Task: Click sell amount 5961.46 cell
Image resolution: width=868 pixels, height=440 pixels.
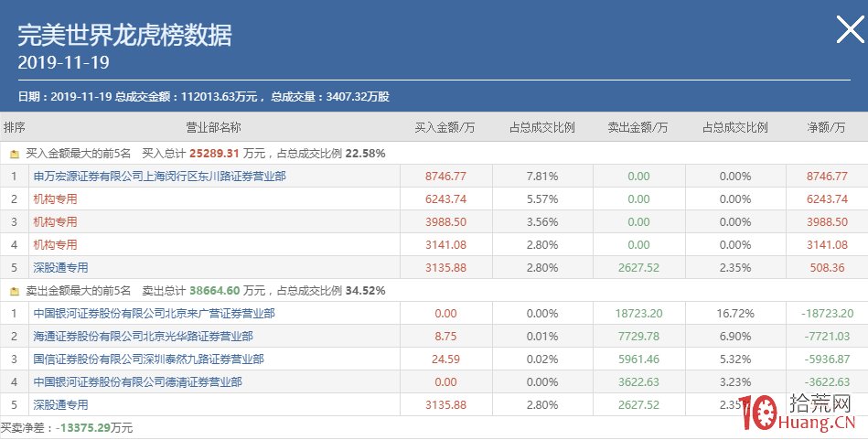Action: (638, 359)
